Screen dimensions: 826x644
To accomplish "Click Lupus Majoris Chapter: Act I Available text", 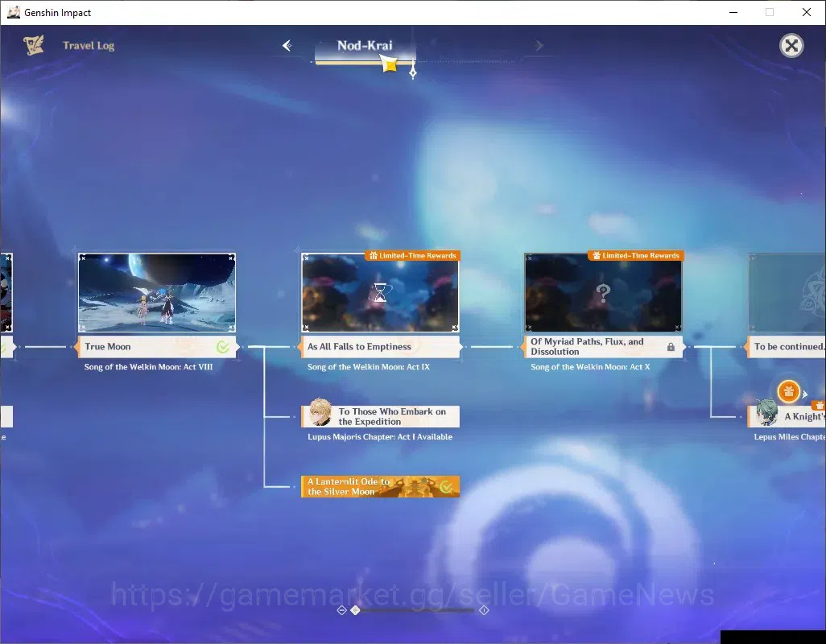I will pos(380,437).
